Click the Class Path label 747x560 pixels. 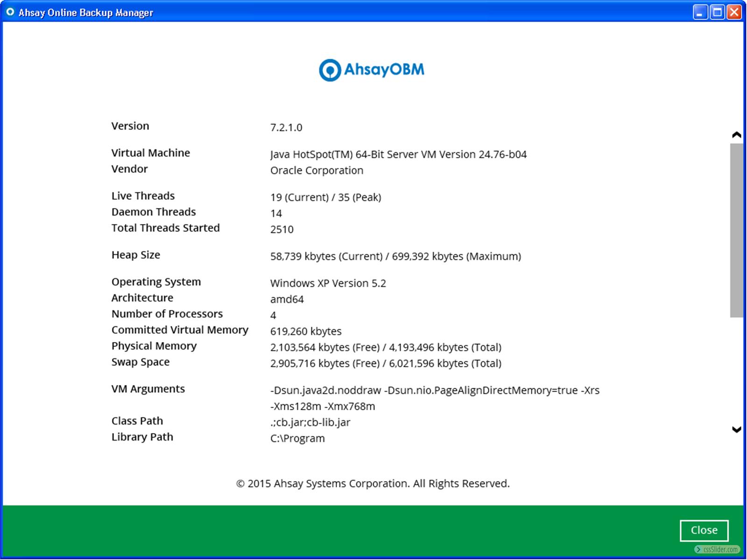point(137,421)
